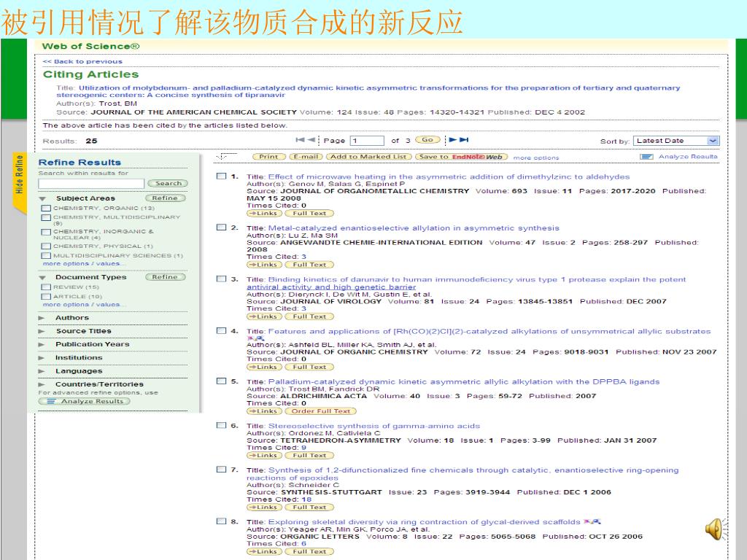Image resolution: width=747 pixels, height=560 pixels.
Task: Select checkbox for result 5
Action: tap(222, 381)
